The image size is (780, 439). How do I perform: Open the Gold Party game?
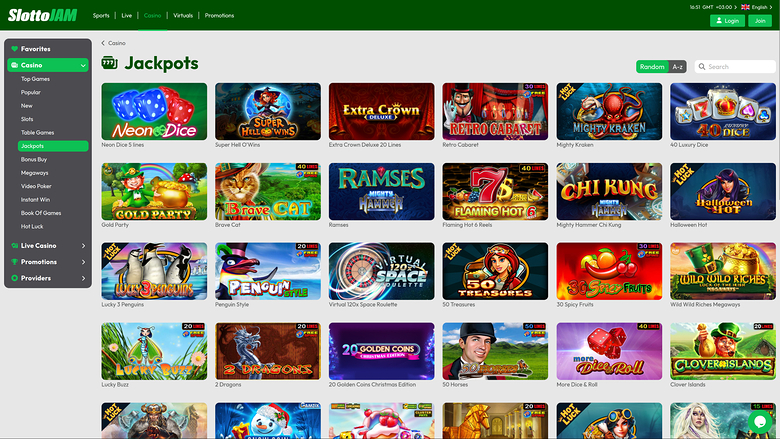coord(154,191)
